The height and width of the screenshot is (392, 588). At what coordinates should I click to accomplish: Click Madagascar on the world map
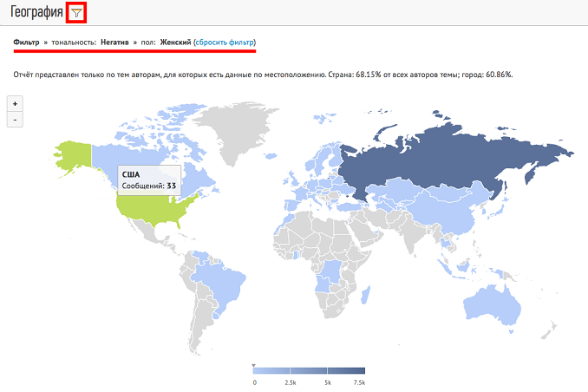tap(366, 295)
